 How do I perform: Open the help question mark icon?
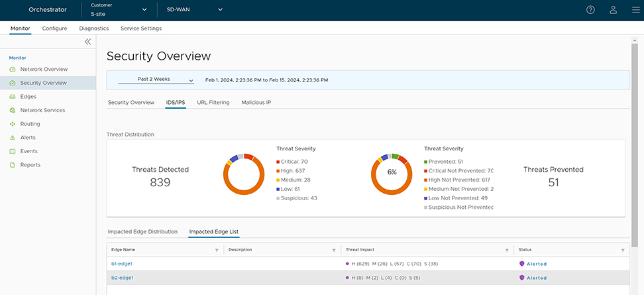590,10
